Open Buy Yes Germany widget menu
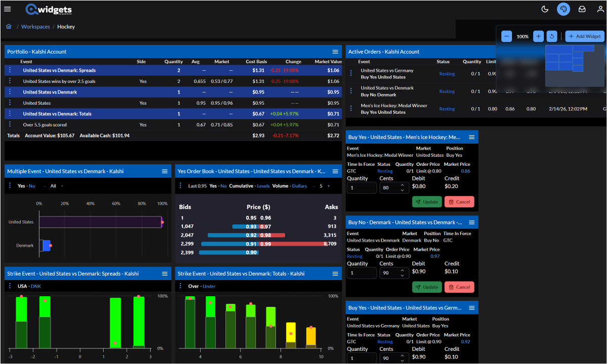607x364 pixels. click(471, 308)
